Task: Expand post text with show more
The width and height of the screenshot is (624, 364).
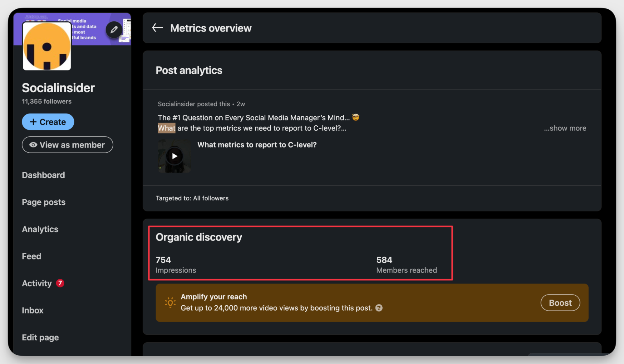Action: point(565,128)
